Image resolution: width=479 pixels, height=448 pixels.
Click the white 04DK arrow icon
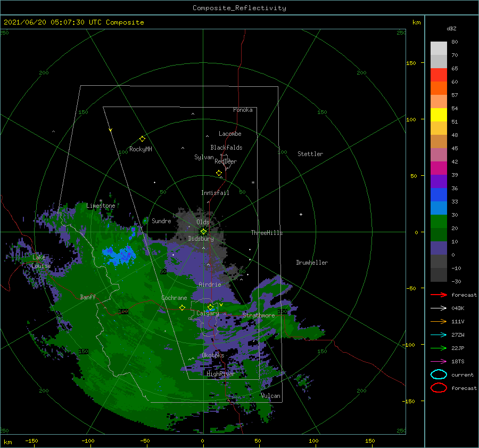(x=439, y=308)
